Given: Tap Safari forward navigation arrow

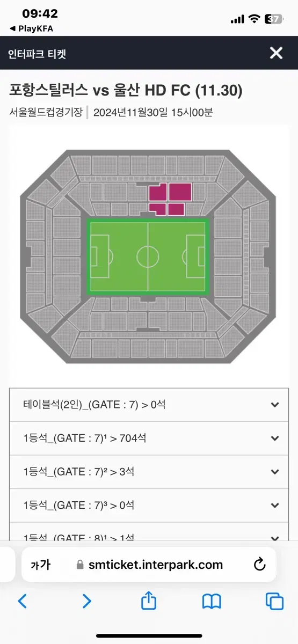Looking at the screenshot, I should pyautogui.click(x=86, y=601).
